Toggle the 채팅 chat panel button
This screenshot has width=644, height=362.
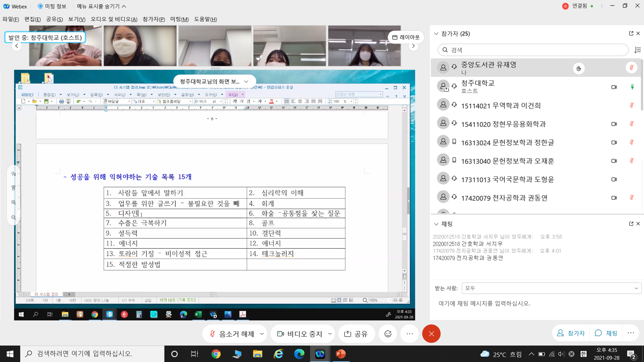[606, 333]
